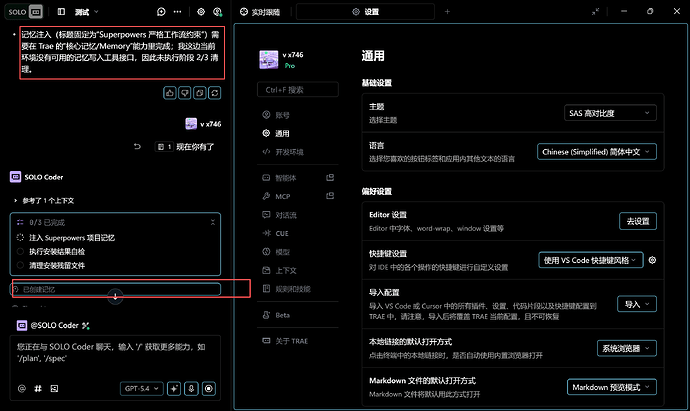Add a new tab with plus
This screenshot has height=411, width=690.
pos(447,12)
